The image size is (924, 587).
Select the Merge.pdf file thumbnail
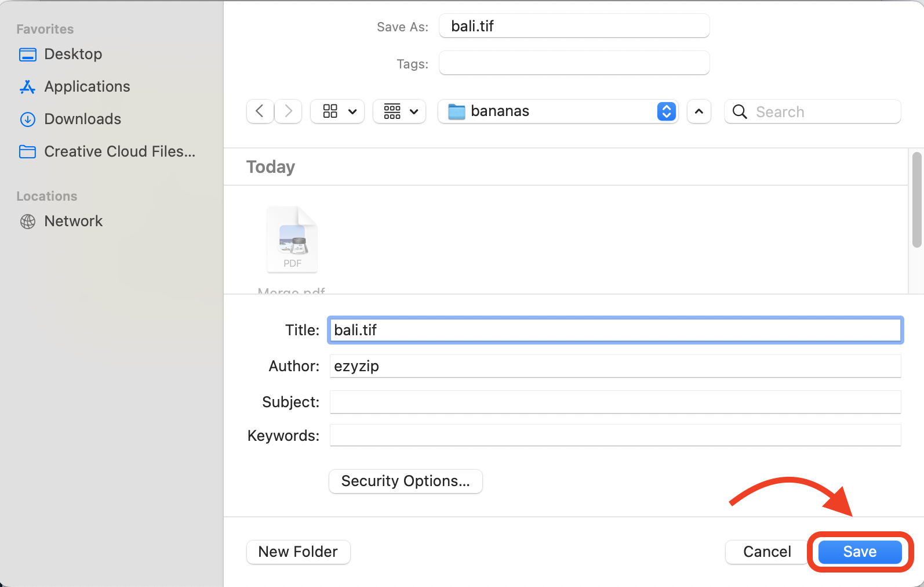292,240
